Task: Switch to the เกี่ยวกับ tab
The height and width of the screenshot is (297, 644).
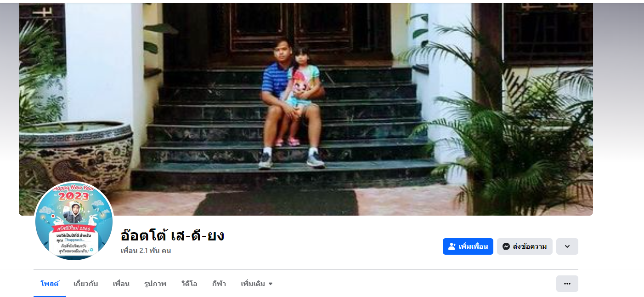Action: click(x=86, y=284)
